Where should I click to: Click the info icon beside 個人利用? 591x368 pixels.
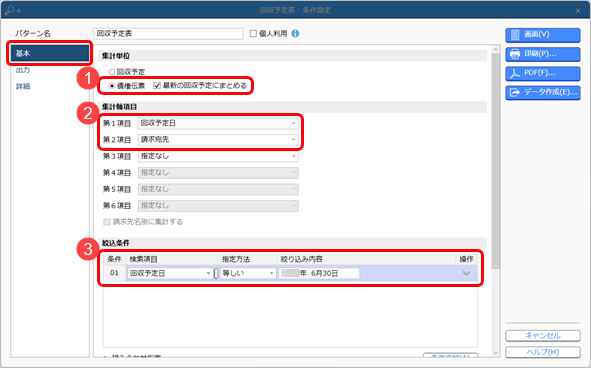point(296,34)
